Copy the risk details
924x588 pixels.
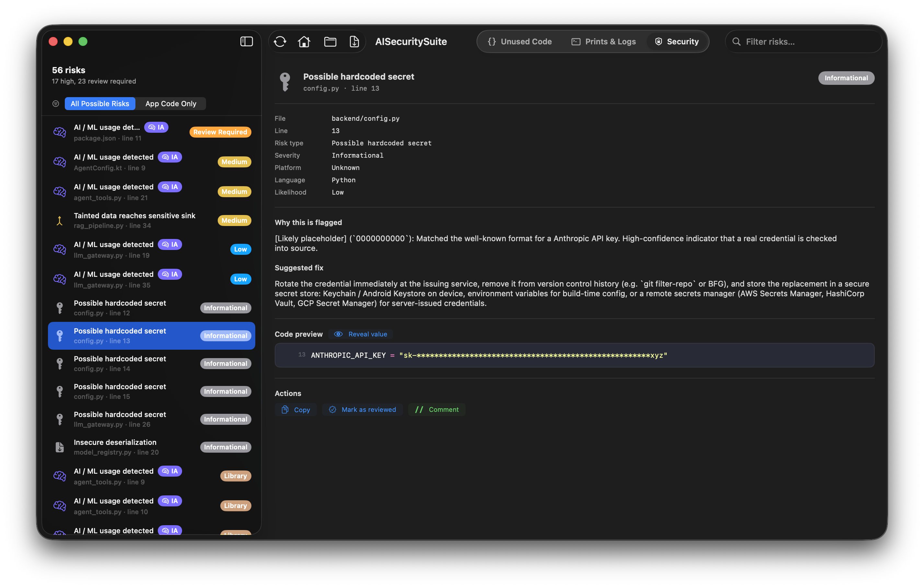295,410
